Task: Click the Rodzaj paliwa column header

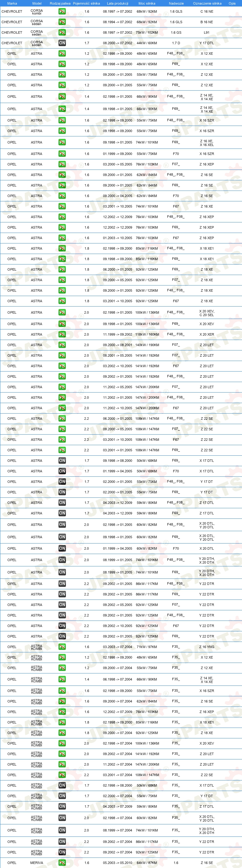Action: point(60,3)
